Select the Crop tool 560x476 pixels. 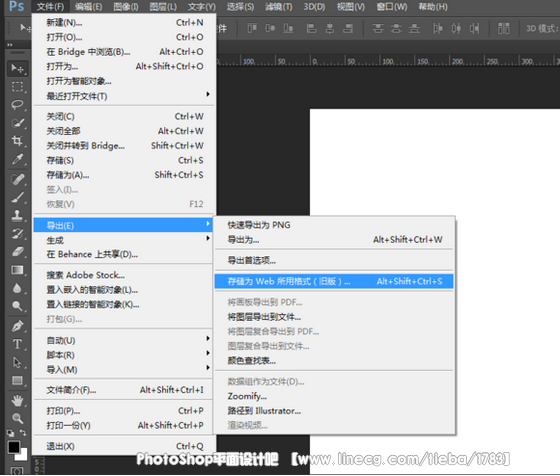[x=17, y=141]
